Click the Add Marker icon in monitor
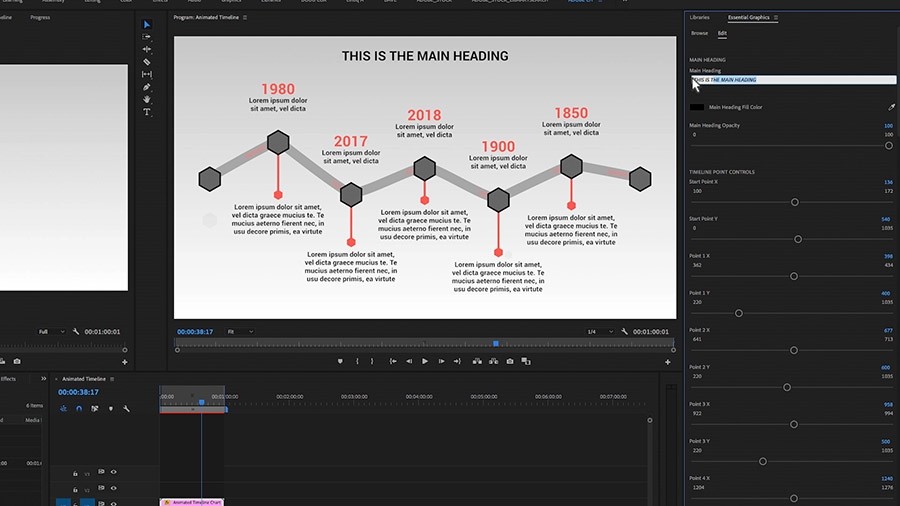The height and width of the screenshot is (506, 900). pos(340,361)
